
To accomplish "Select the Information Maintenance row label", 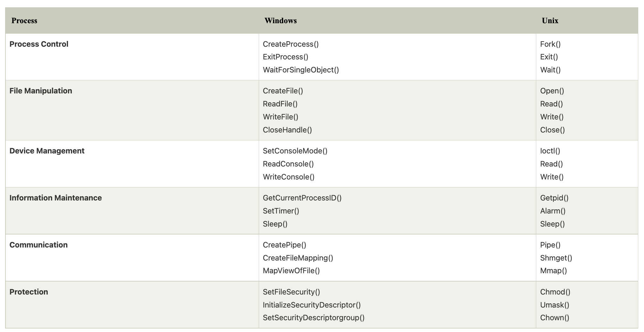I will (x=56, y=198).
